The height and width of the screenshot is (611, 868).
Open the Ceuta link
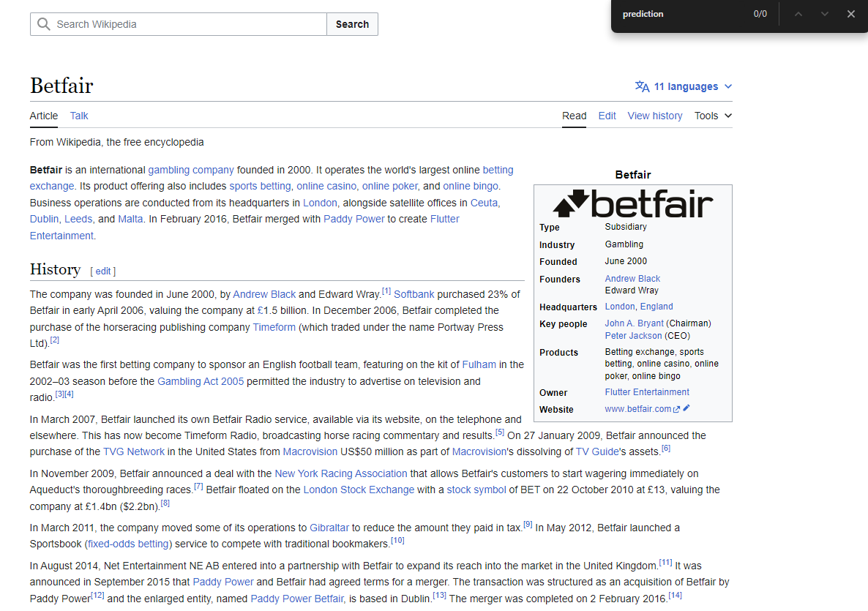[484, 203]
